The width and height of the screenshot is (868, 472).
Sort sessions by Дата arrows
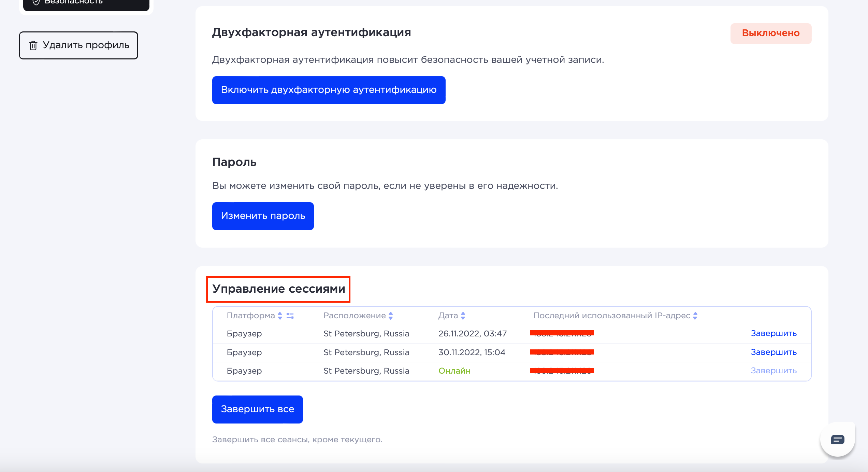point(463,316)
